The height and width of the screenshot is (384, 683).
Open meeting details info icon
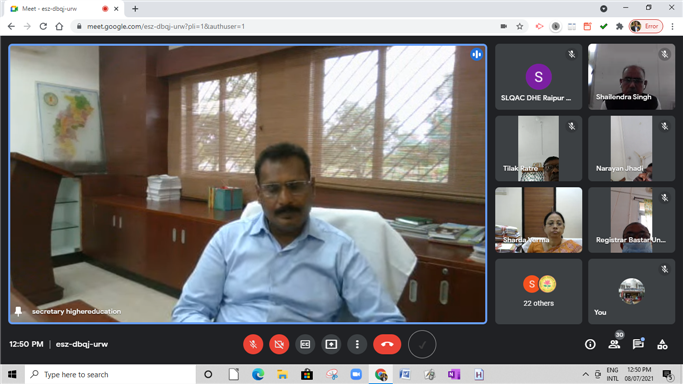pyautogui.click(x=590, y=344)
